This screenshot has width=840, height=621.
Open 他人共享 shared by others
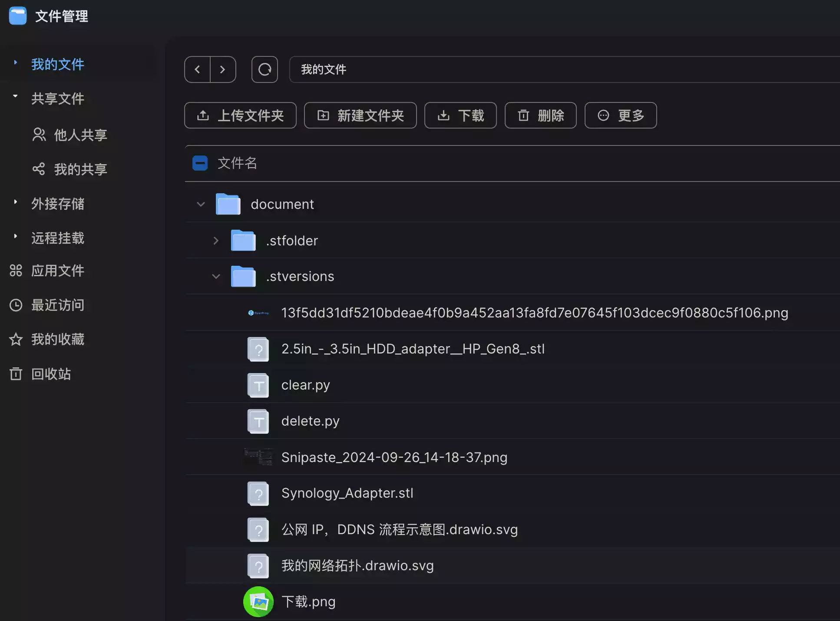80,135
